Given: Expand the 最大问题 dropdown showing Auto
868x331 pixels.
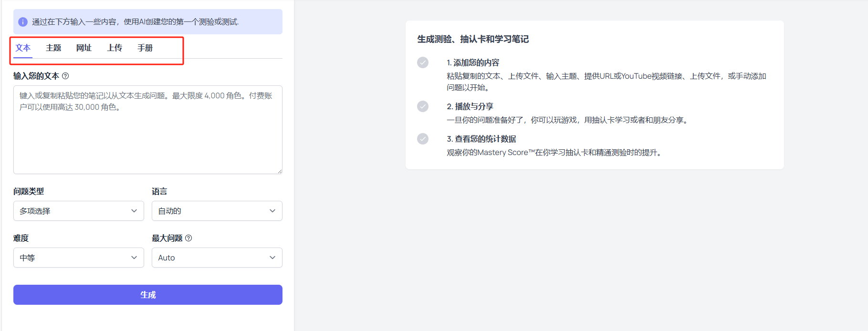Looking at the screenshot, I should tap(217, 258).
